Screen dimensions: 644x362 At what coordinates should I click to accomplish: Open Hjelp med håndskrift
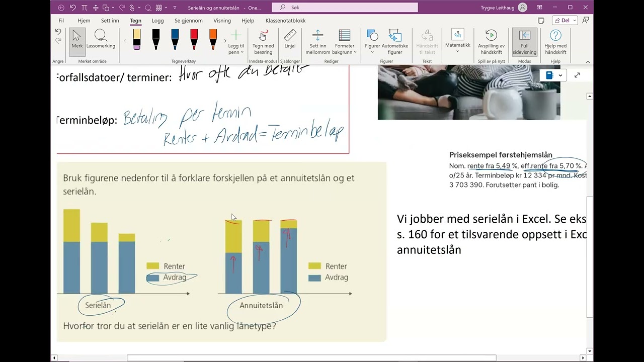(555, 41)
